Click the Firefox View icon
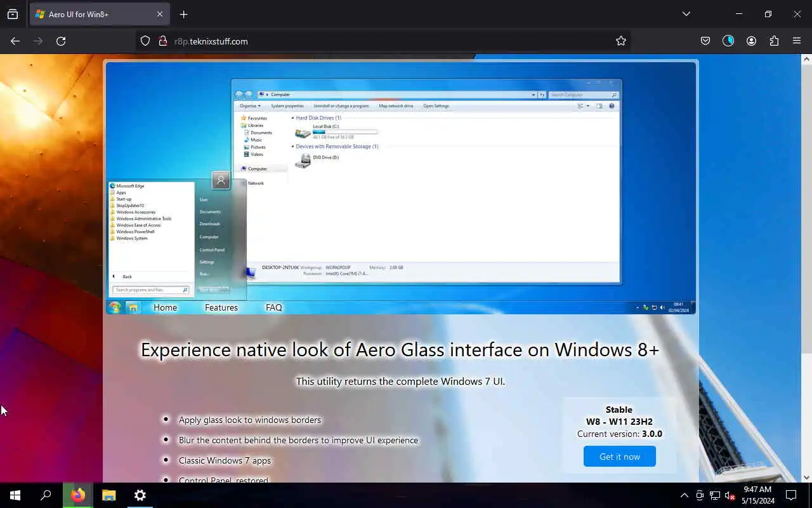Viewport: 812px width, 508px height. [x=13, y=14]
